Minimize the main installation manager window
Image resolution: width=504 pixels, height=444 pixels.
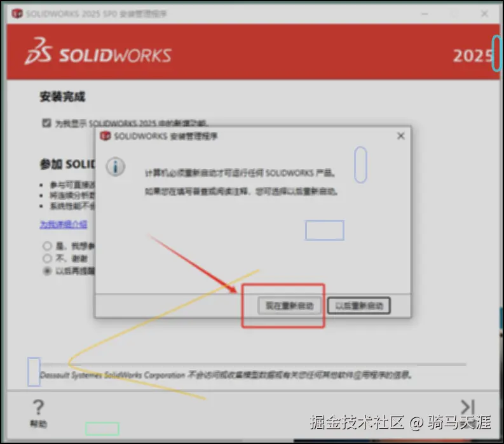pyautogui.click(x=425, y=13)
